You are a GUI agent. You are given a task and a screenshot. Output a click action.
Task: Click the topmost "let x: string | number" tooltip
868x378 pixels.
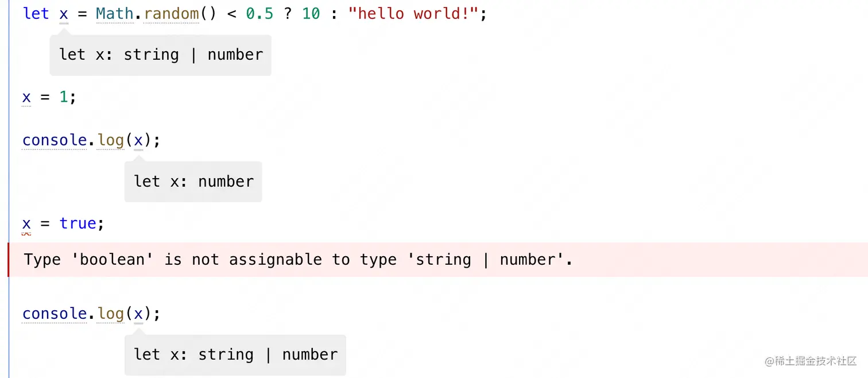[x=161, y=55]
